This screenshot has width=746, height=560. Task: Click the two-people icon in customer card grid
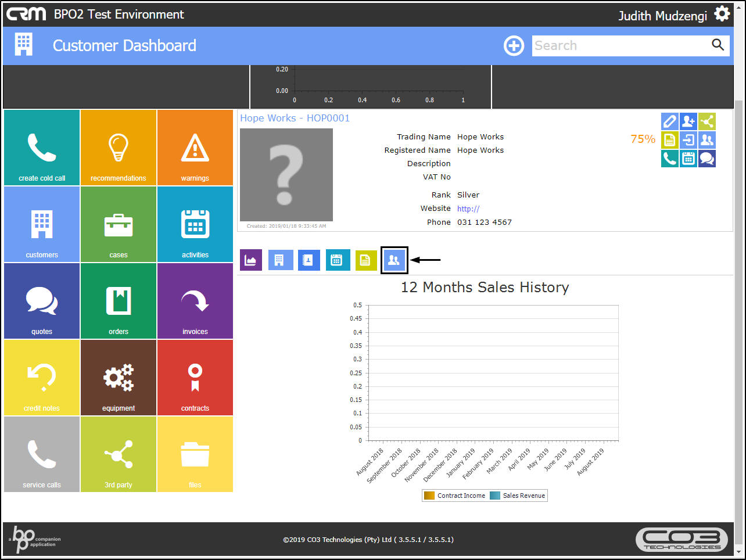coord(707,139)
